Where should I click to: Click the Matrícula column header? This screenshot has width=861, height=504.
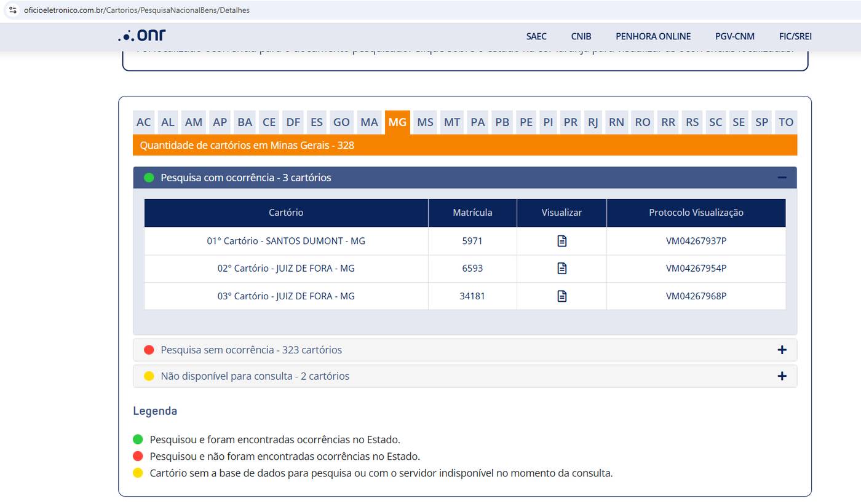[472, 213]
